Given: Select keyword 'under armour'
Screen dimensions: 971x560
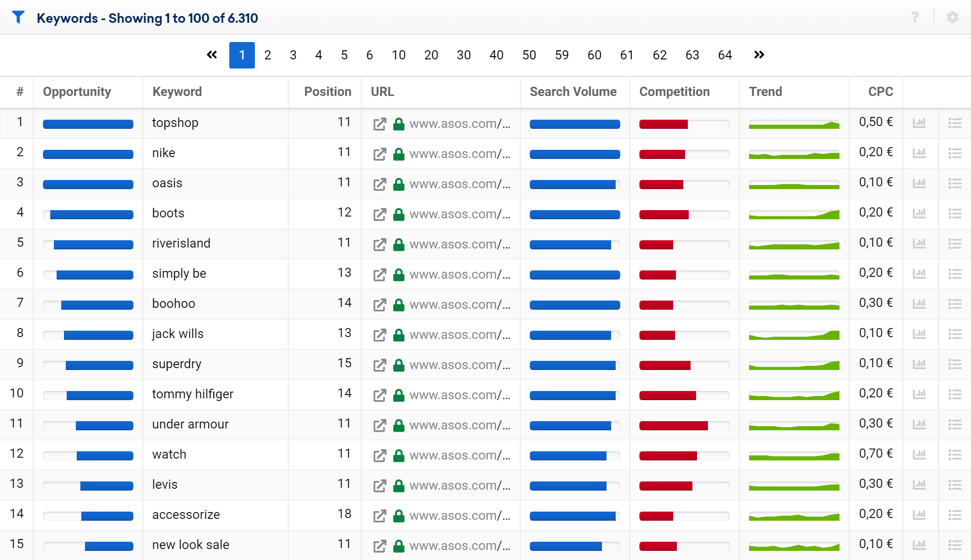Looking at the screenshot, I should pyautogui.click(x=190, y=424).
